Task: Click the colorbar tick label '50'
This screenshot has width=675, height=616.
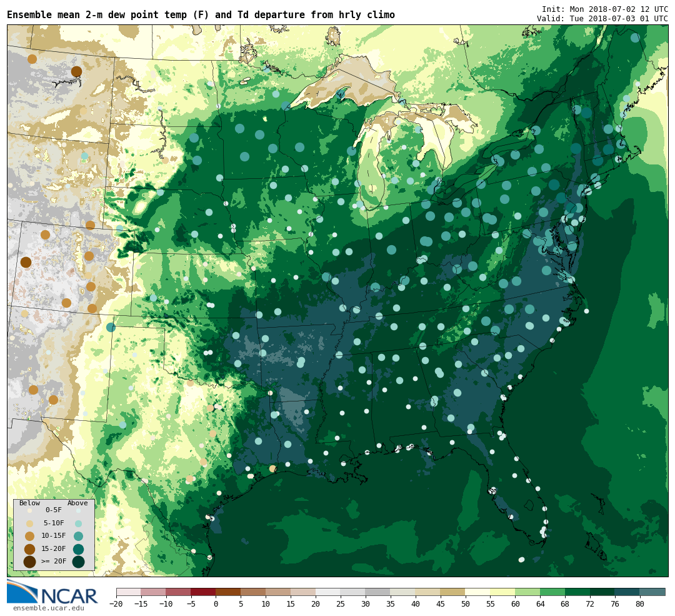Action: (466, 604)
